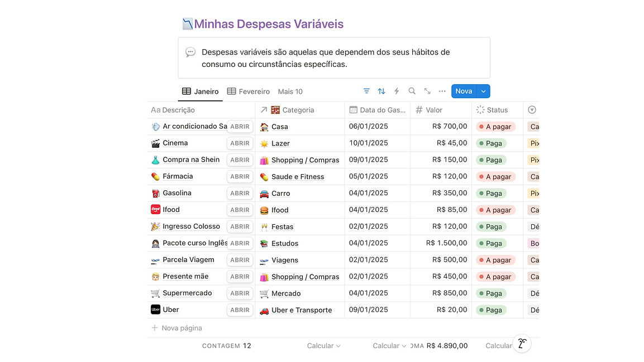Image resolution: width=644 pixels, height=362 pixels.
Task: Open the more options ellipsis icon
Action: click(x=442, y=91)
